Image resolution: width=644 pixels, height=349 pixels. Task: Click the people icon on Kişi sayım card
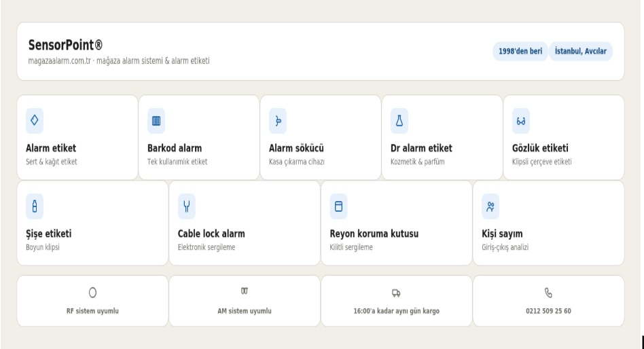point(490,206)
